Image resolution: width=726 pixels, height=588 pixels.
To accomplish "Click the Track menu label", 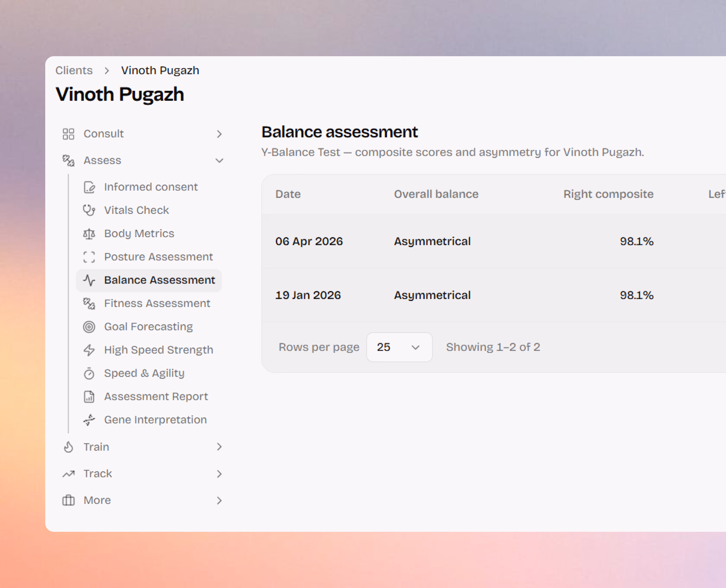I will (98, 474).
